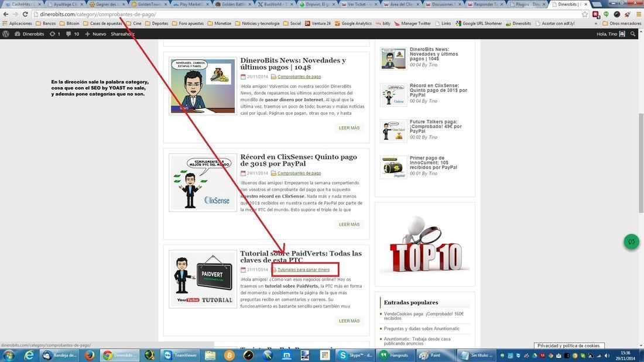Open the Bitcoin app on the taskbar

[x=229, y=355]
